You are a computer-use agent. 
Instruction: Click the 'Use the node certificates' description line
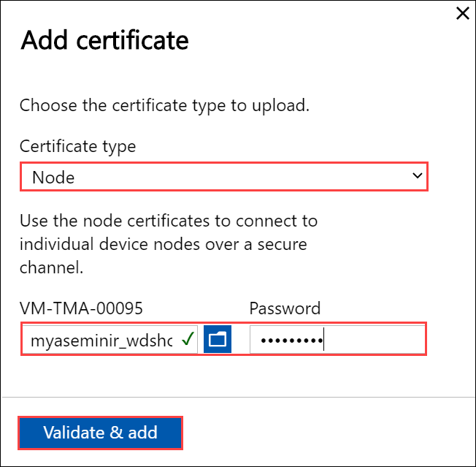pyautogui.click(x=169, y=219)
